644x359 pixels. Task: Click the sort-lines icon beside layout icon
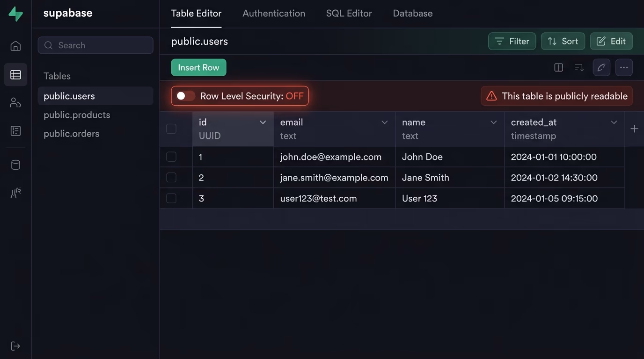[579, 67]
